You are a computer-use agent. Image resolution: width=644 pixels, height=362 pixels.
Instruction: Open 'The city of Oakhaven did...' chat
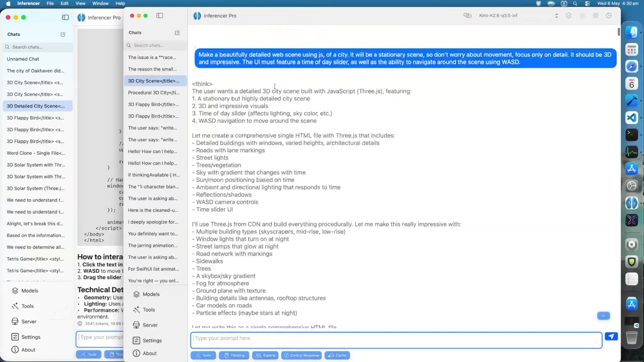pos(35,71)
